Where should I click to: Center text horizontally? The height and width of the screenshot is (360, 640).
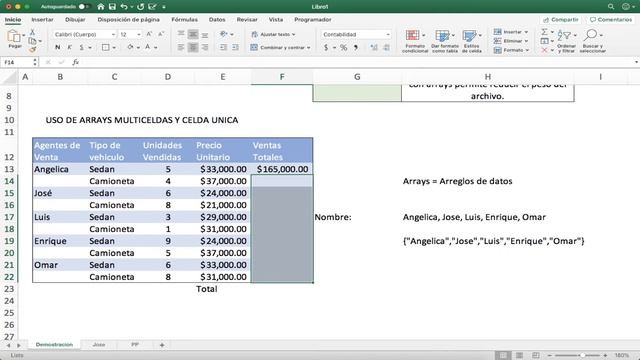[x=193, y=47]
